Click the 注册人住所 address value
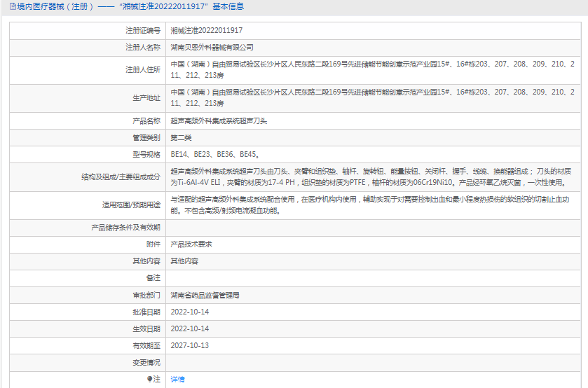Viewport: 588px width, 388px height. pyautogui.click(x=372, y=70)
